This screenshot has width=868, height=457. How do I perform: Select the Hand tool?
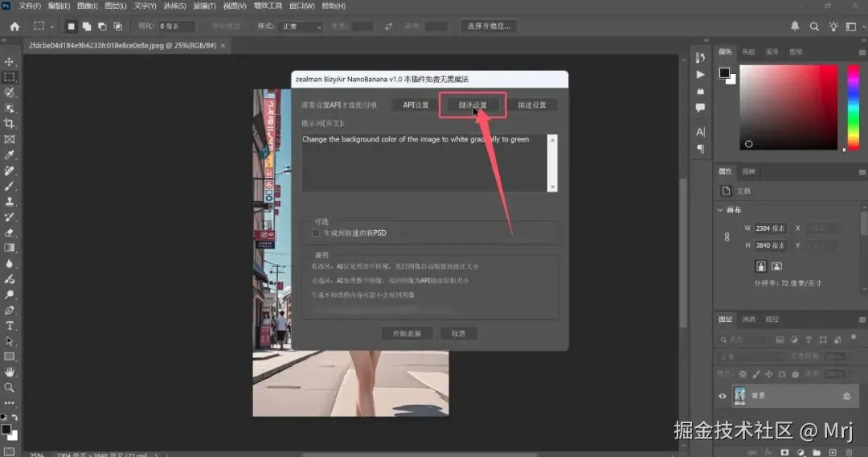10,373
